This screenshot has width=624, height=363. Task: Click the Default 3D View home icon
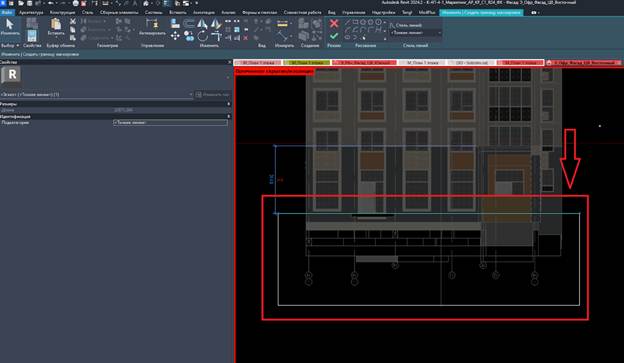tap(146, 3)
